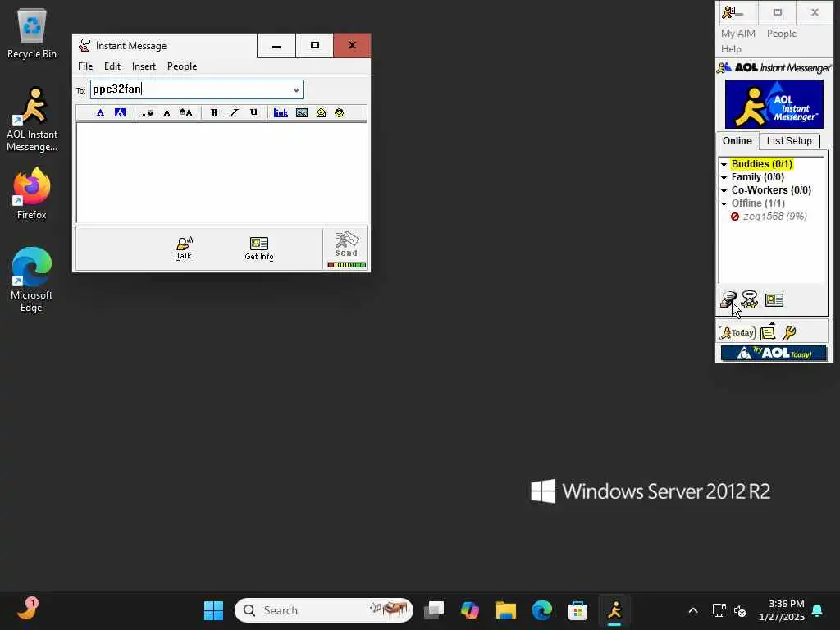Viewport: 840px width, 630px height.
Task: Open the smiley emoticon picker
Action: 339,112
